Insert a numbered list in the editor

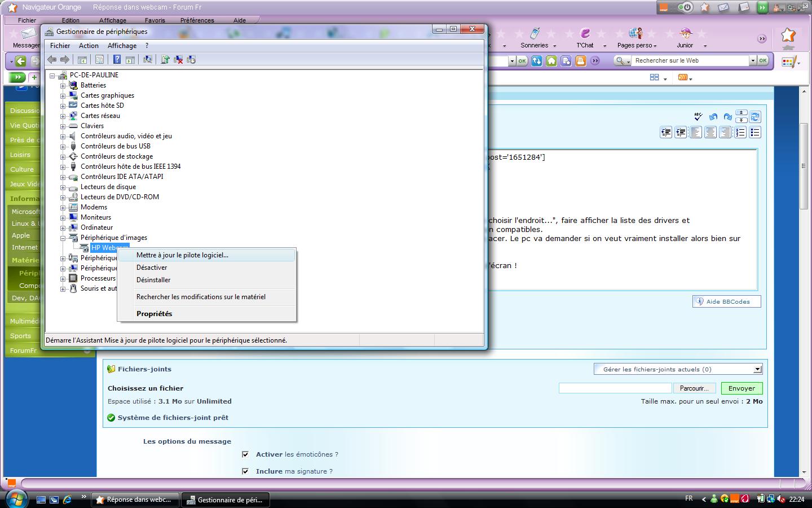(740, 133)
